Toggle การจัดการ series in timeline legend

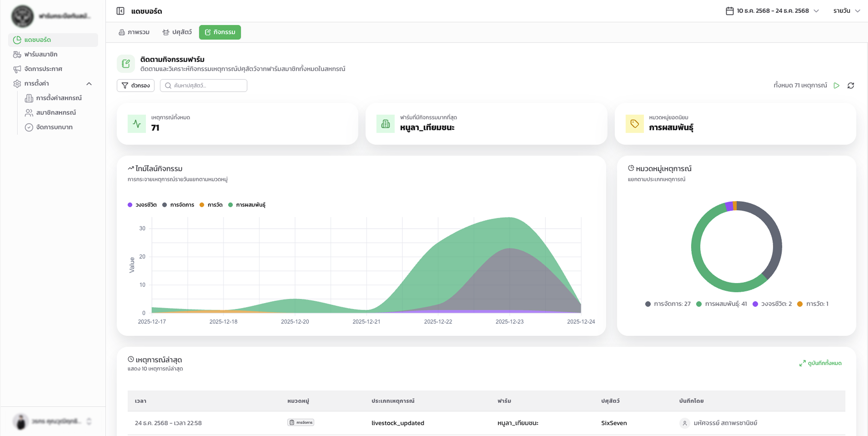178,205
